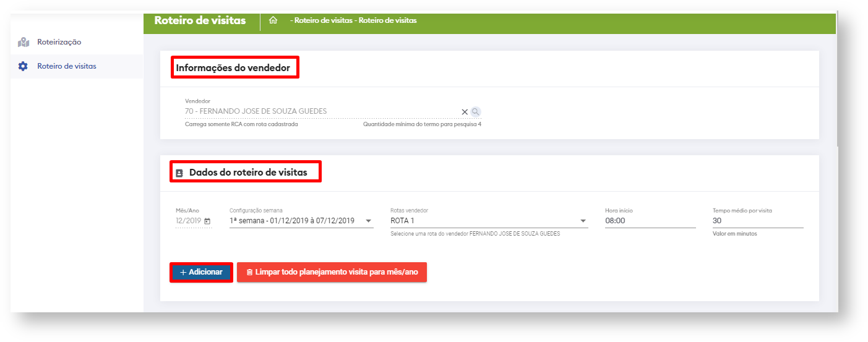Click the Tempo médio por visita field
Screen dimensions: 868x342
pyautogui.click(x=758, y=221)
